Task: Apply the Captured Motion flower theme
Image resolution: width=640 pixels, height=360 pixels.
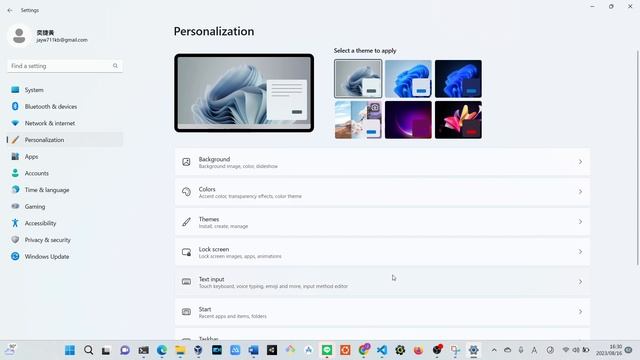Action: pos(458,120)
